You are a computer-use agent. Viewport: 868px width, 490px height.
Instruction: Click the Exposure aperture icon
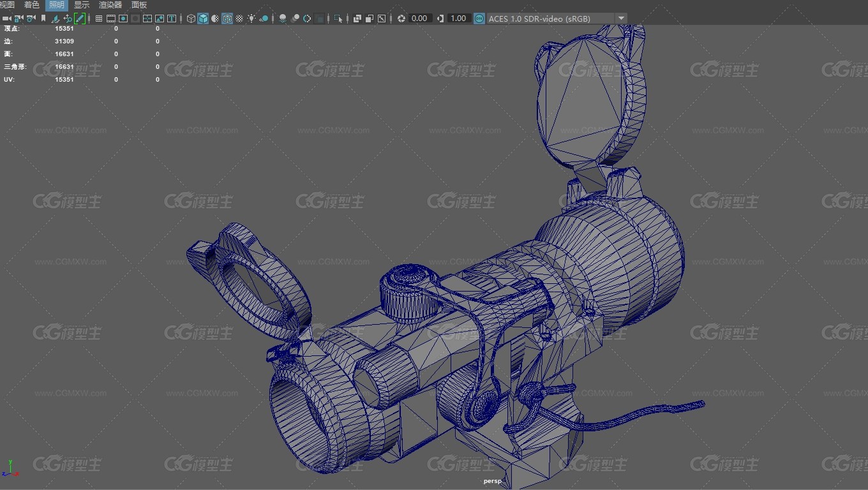(x=401, y=19)
